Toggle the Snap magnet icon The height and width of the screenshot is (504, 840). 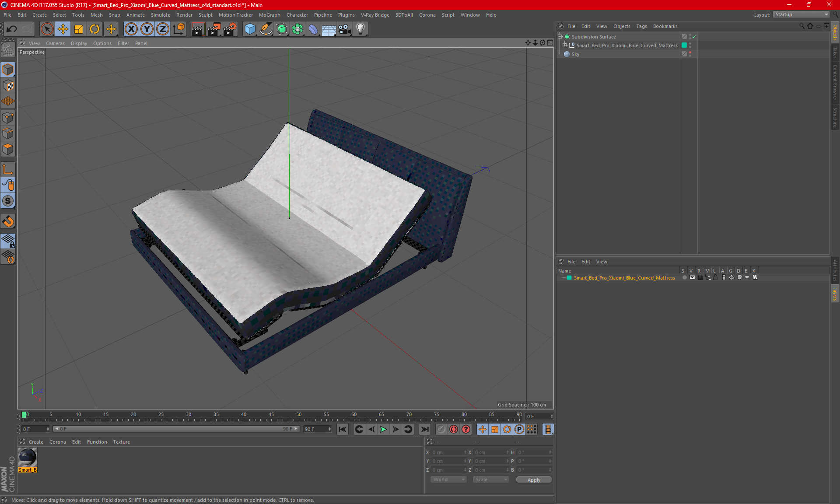coord(8,221)
